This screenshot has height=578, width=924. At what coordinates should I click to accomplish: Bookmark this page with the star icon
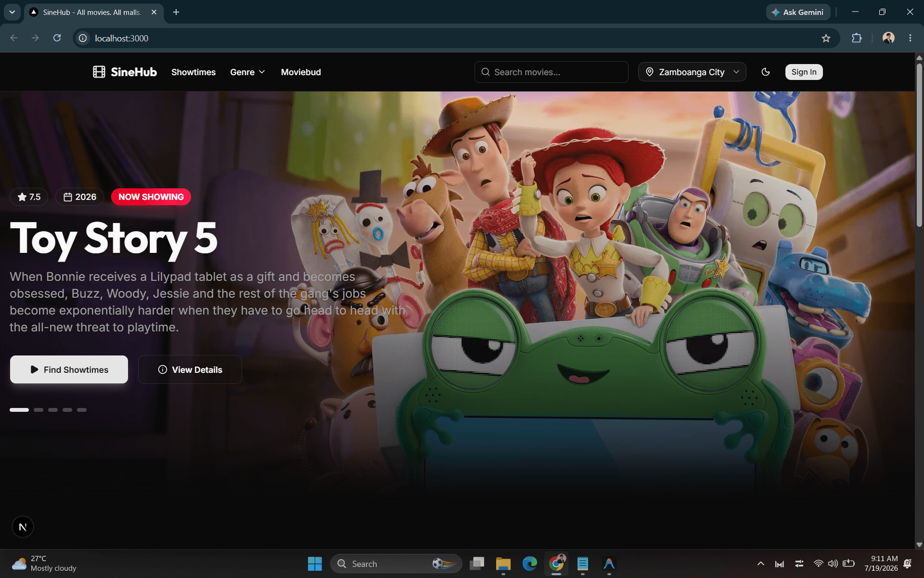point(826,38)
